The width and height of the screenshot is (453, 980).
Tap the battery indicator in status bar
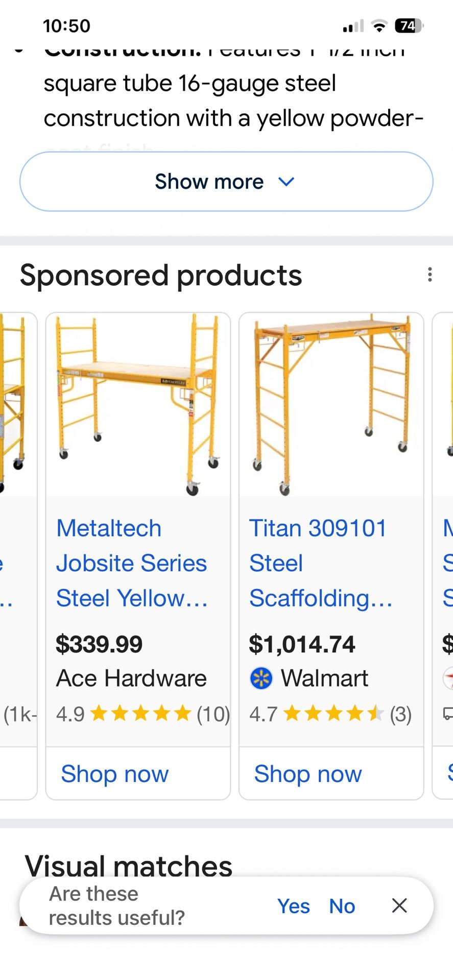(x=409, y=26)
